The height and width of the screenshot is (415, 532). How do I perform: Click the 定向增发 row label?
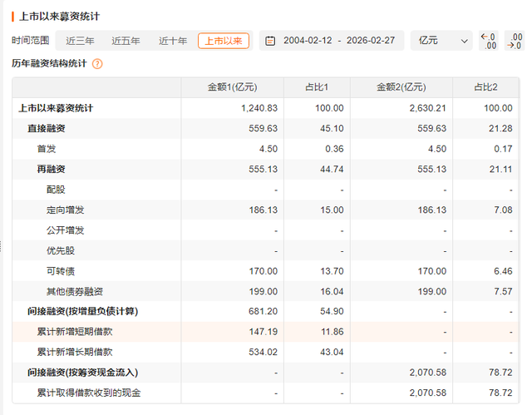pos(65,210)
